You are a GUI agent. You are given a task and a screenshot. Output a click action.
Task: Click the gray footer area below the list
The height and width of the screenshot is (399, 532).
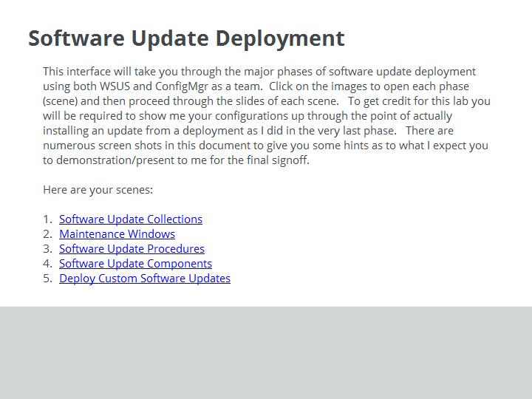tap(266, 353)
